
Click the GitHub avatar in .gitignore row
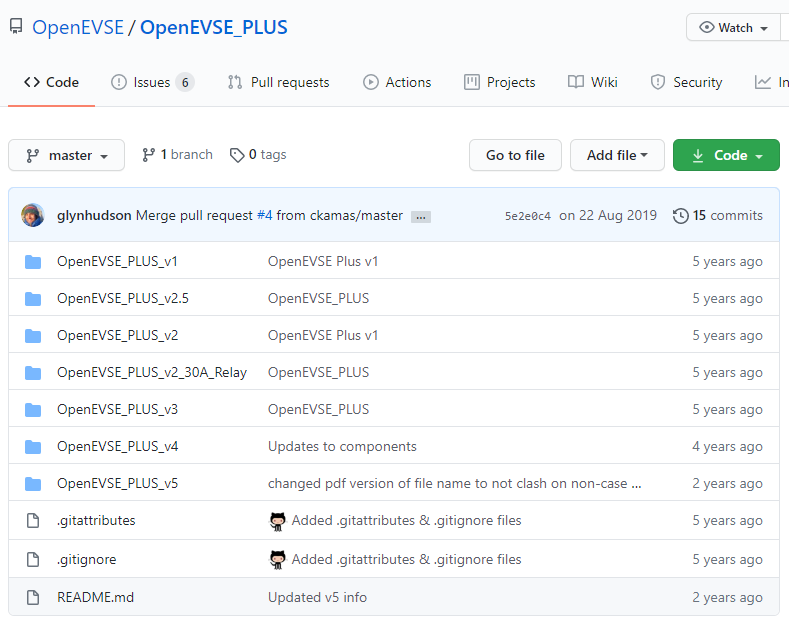(x=277, y=560)
